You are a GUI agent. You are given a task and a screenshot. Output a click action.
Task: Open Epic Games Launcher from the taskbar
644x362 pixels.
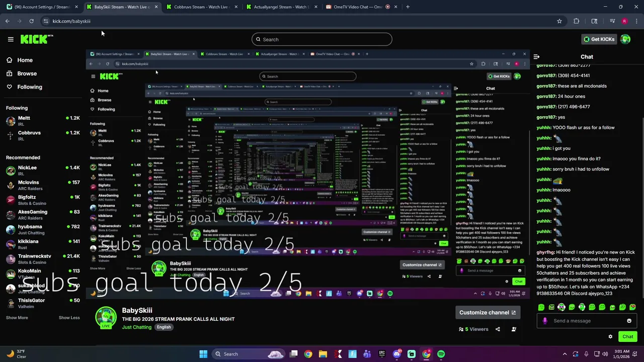[382, 354]
